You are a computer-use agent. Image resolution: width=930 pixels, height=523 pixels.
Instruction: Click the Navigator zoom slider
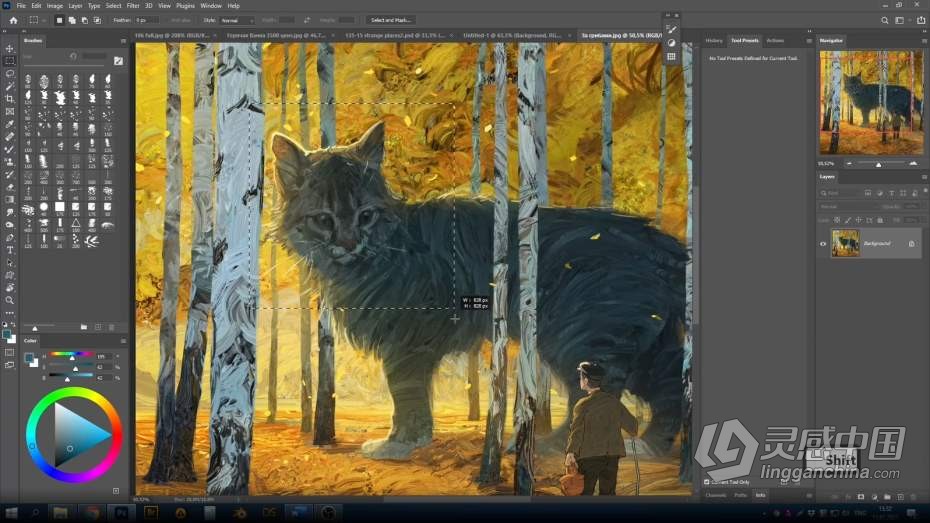point(881,164)
